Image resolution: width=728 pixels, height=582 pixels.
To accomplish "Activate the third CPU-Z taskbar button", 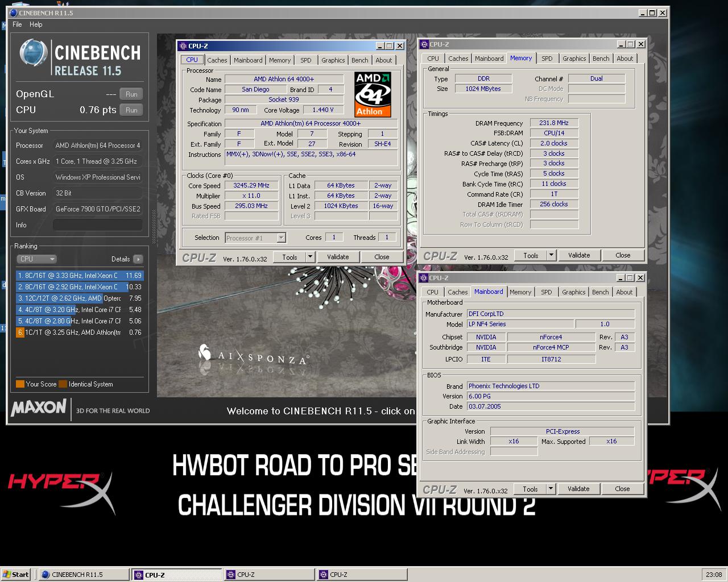I will (362, 575).
